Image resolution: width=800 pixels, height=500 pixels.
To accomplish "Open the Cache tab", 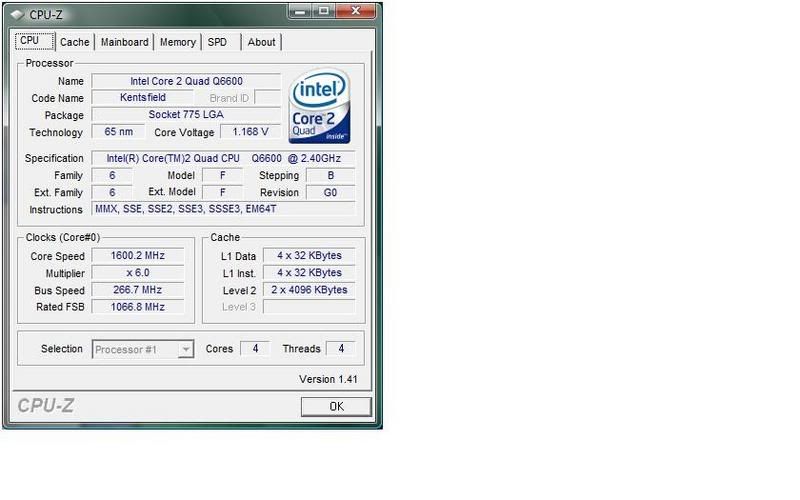I will pos(74,42).
